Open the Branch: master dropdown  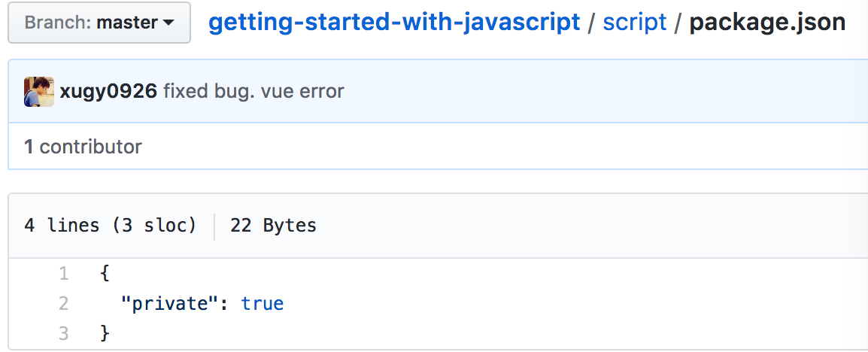99,23
